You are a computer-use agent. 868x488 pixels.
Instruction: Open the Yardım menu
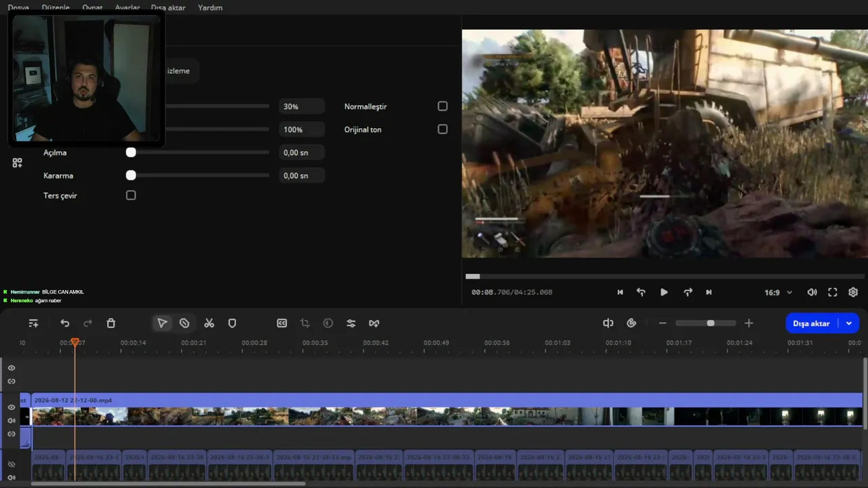[210, 7]
